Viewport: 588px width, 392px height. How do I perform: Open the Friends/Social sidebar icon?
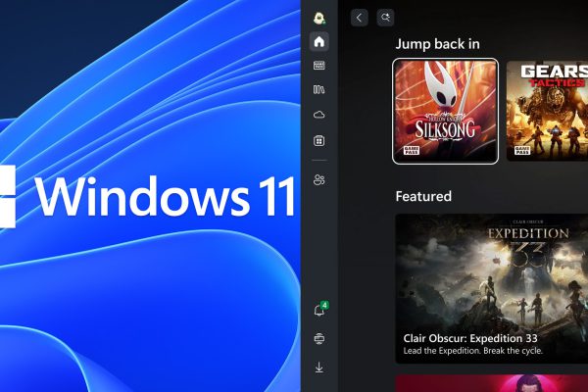(318, 179)
